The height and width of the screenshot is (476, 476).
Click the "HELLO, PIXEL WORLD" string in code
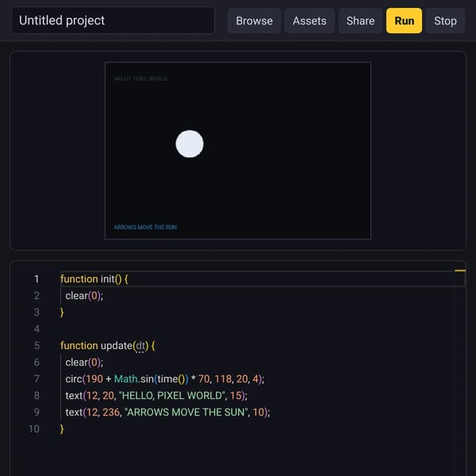coord(173,396)
